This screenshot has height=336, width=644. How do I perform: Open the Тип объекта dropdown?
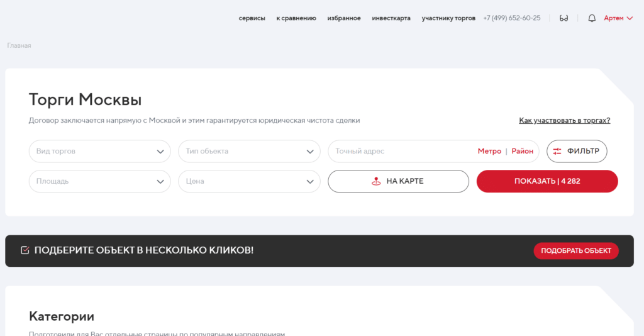[x=249, y=151]
